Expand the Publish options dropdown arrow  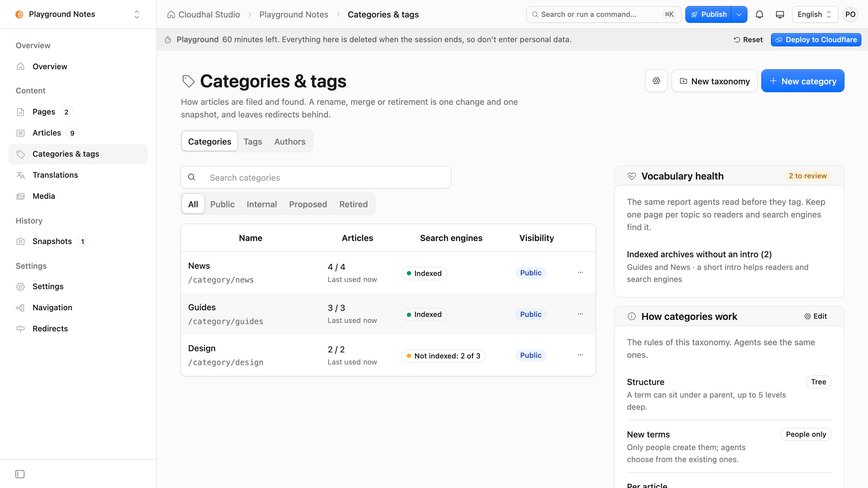pos(739,14)
